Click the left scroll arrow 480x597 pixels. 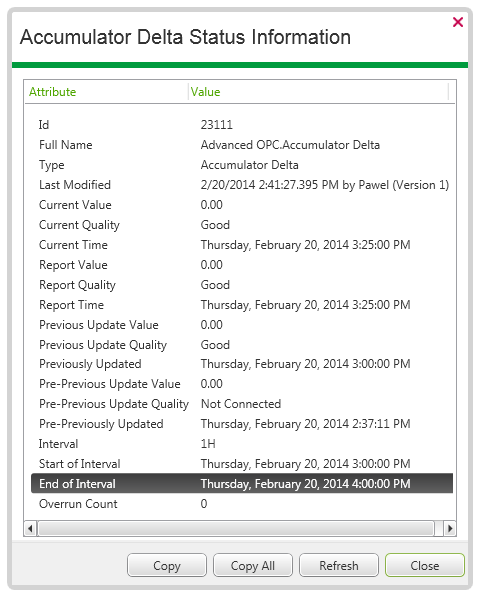click(30, 528)
